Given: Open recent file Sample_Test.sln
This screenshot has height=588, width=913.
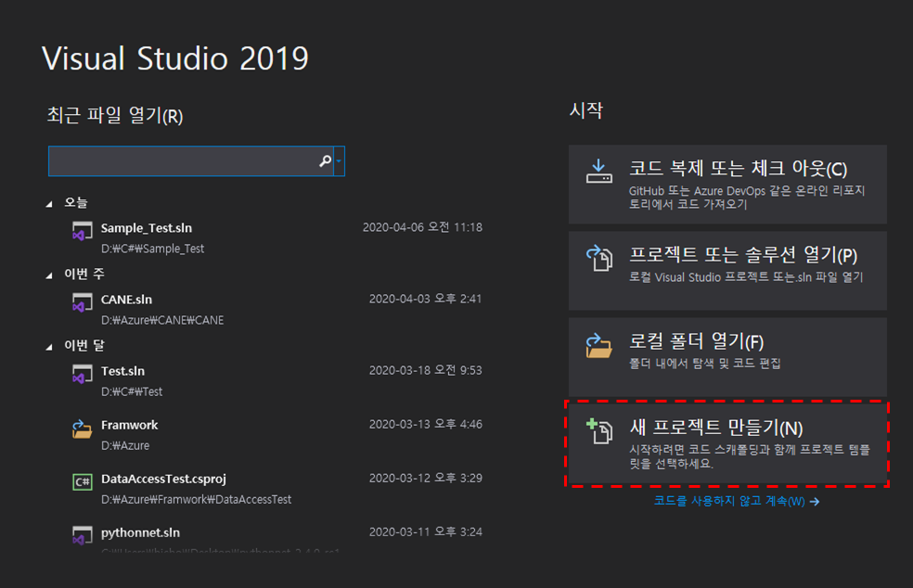Looking at the screenshot, I should click(x=147, y=227).
